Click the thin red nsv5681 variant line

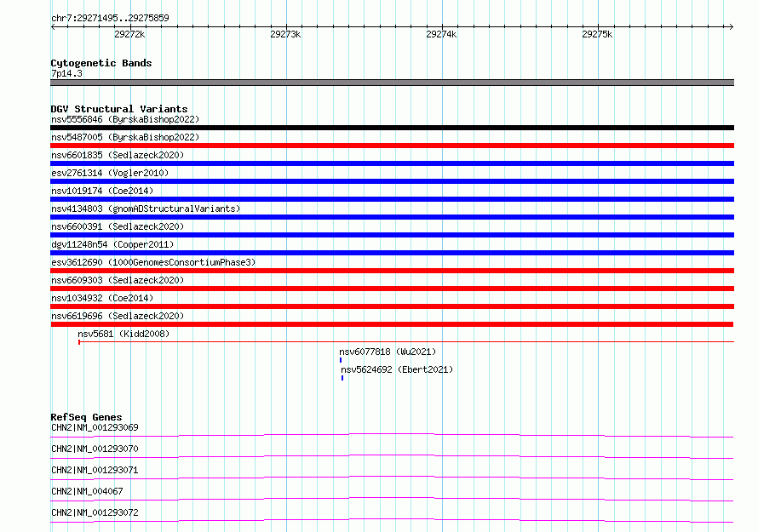coord(406,342)
